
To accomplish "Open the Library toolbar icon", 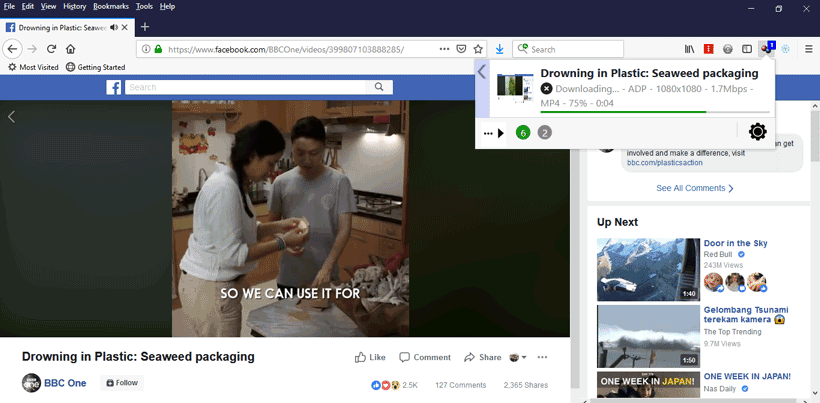I will 689,49.
